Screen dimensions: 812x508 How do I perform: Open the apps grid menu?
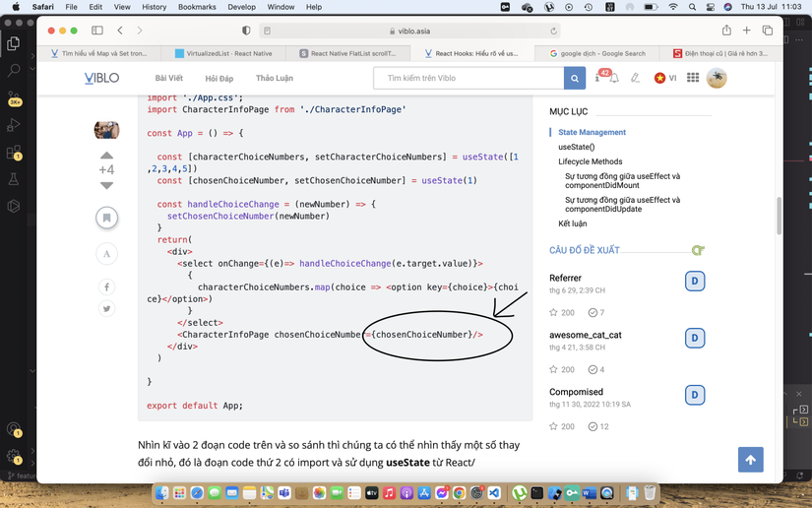tap(693, 78)
